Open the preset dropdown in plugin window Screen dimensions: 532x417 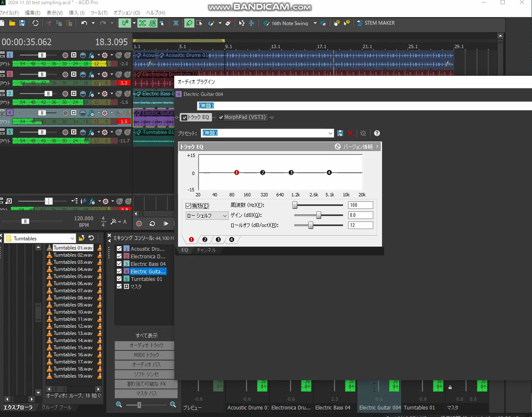point(330,133)
